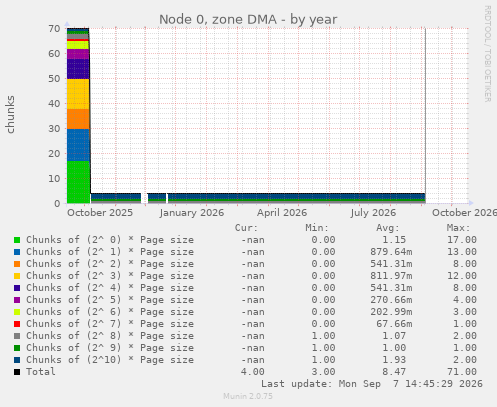Viewport: 497px width, 407px height.
Task: Click the 'Cur:' column header
Action: (246, 228)
